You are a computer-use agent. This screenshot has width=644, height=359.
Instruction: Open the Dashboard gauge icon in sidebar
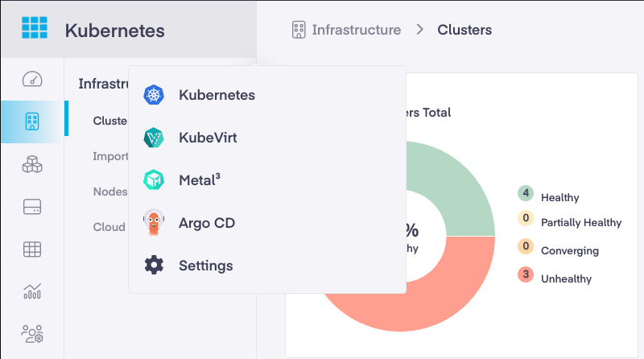[32, 79]
